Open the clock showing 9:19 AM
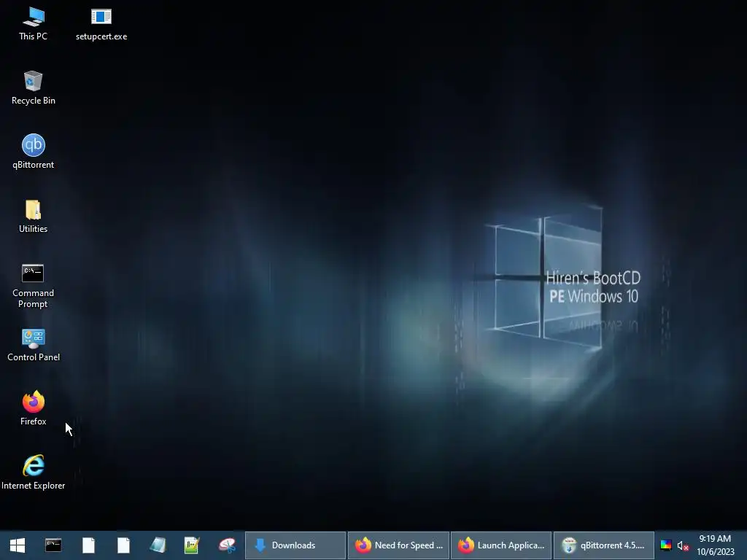 tap(715, 545)
